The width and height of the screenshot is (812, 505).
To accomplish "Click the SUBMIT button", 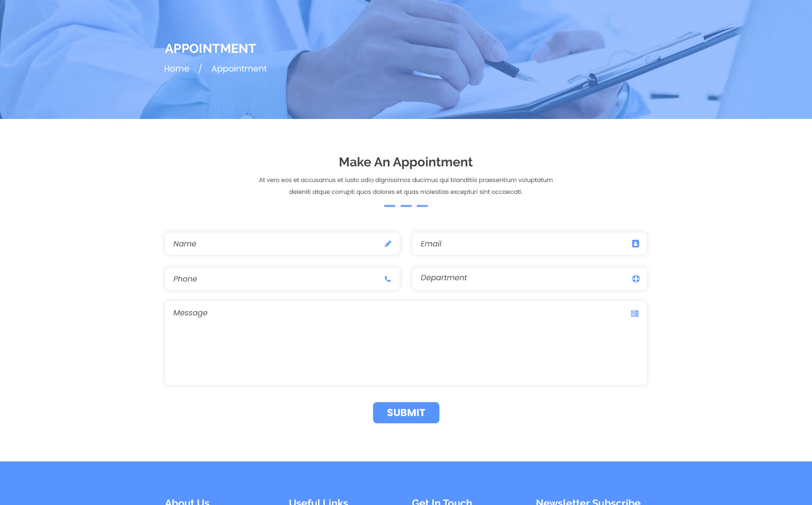I will pos(406,412).
